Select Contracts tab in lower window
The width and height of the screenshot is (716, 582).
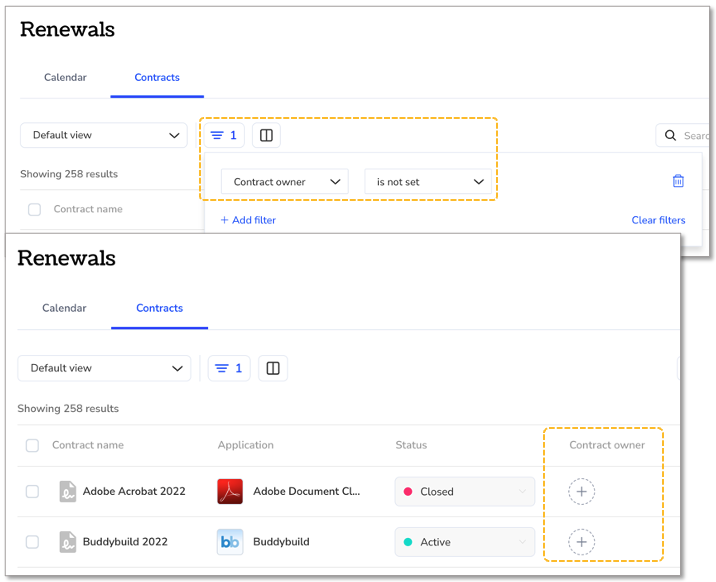click(159, 308)
